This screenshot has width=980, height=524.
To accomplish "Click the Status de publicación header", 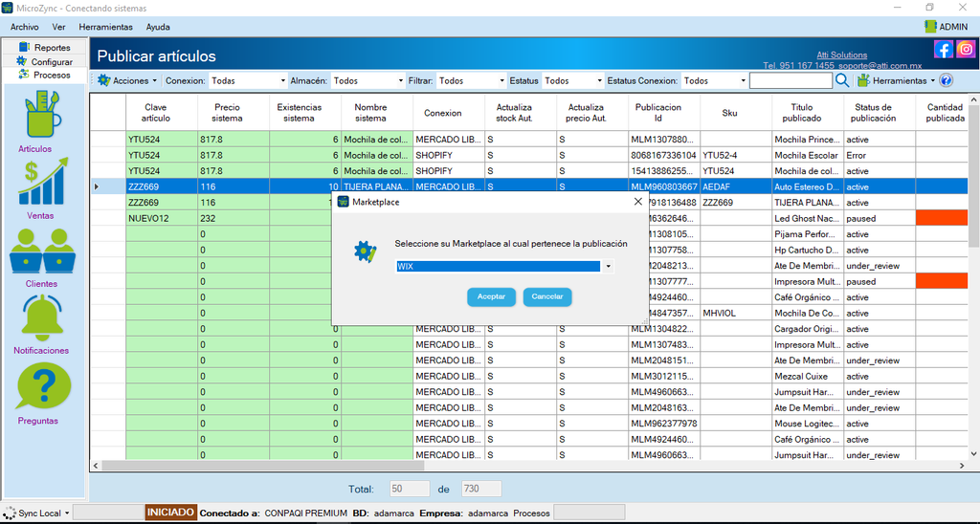I will coord(880,113).
